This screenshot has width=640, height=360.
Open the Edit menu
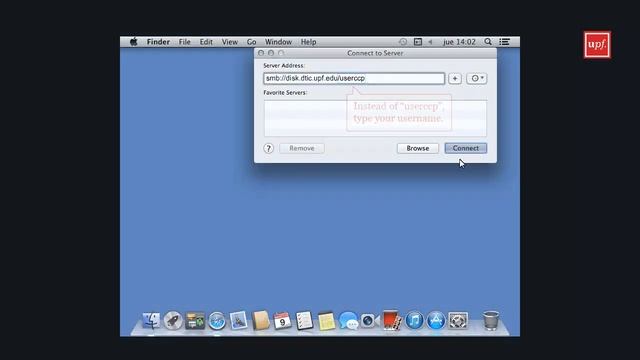206,42
